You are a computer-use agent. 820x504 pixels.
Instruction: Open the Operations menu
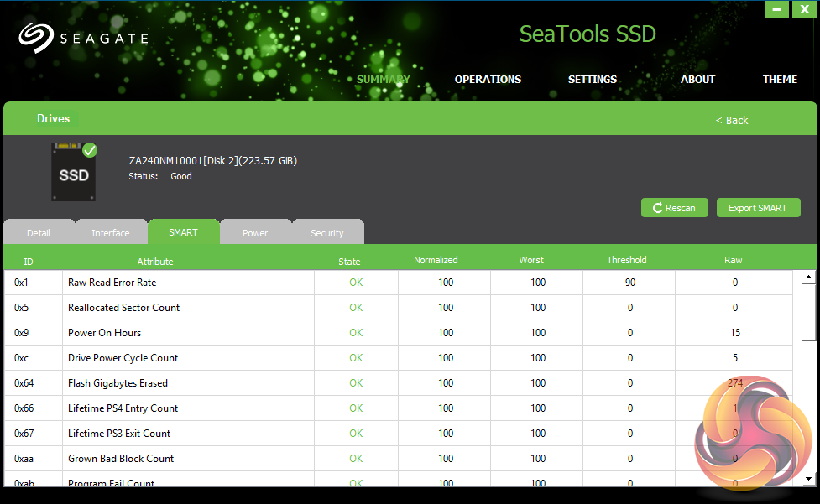click(488, 80)
